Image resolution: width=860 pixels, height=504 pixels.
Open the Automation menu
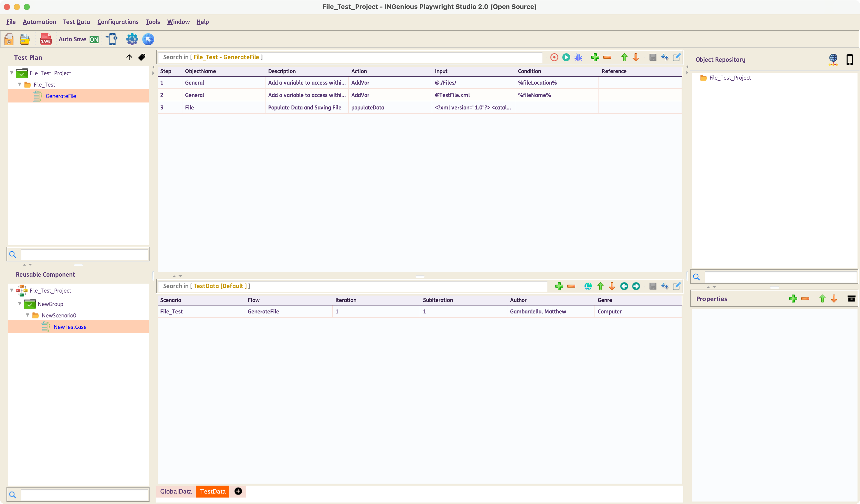tap(39, 22)
